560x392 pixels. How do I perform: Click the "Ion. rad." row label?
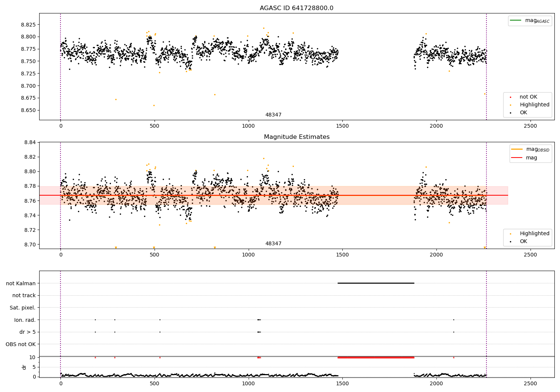[x=25, y=320]
